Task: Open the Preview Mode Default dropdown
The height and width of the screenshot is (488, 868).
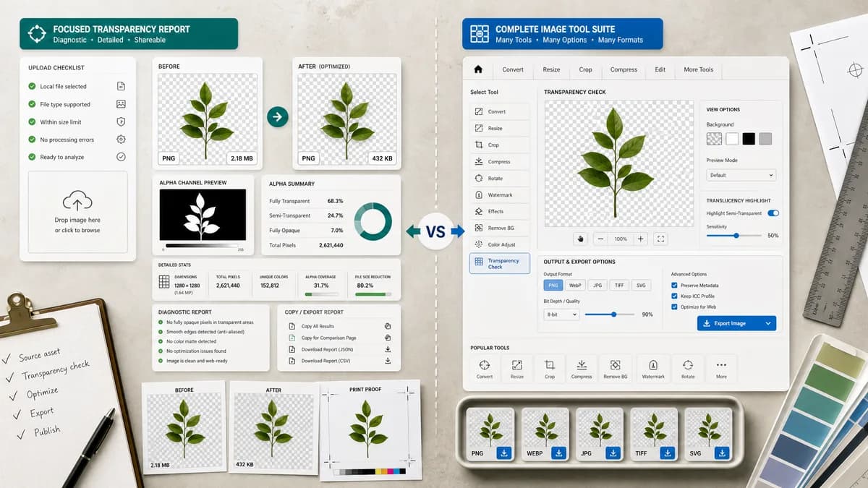Action: [x=741, y=175]
